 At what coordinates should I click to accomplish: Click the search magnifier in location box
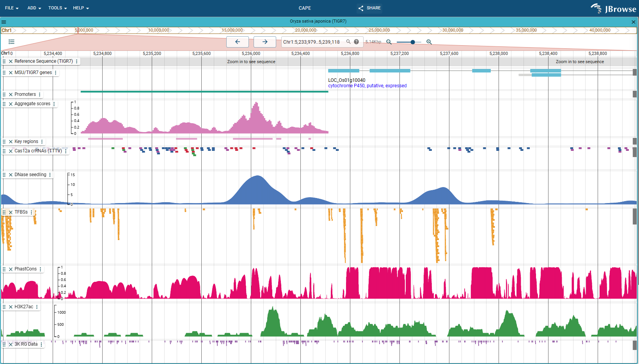(348, 42)
